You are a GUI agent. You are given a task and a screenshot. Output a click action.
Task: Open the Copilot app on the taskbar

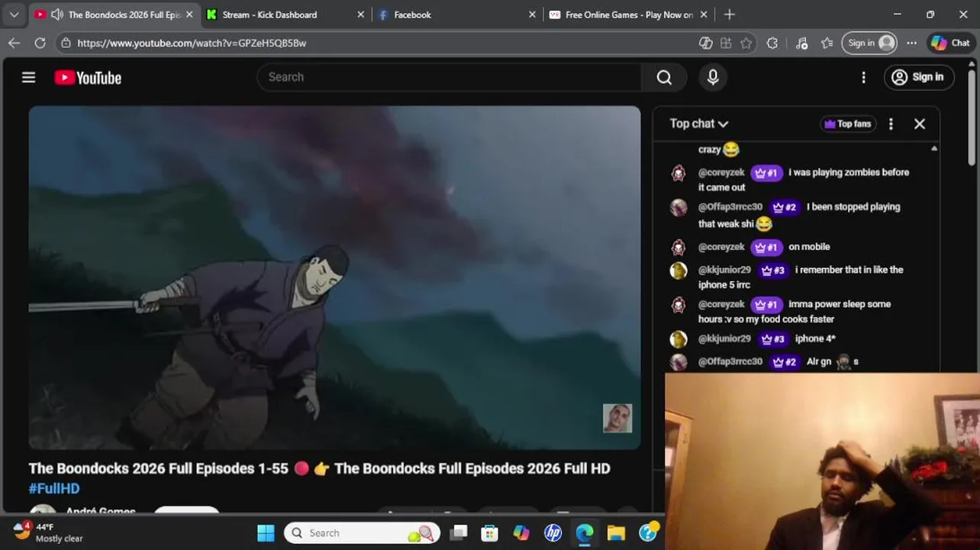tap(521, 532)
